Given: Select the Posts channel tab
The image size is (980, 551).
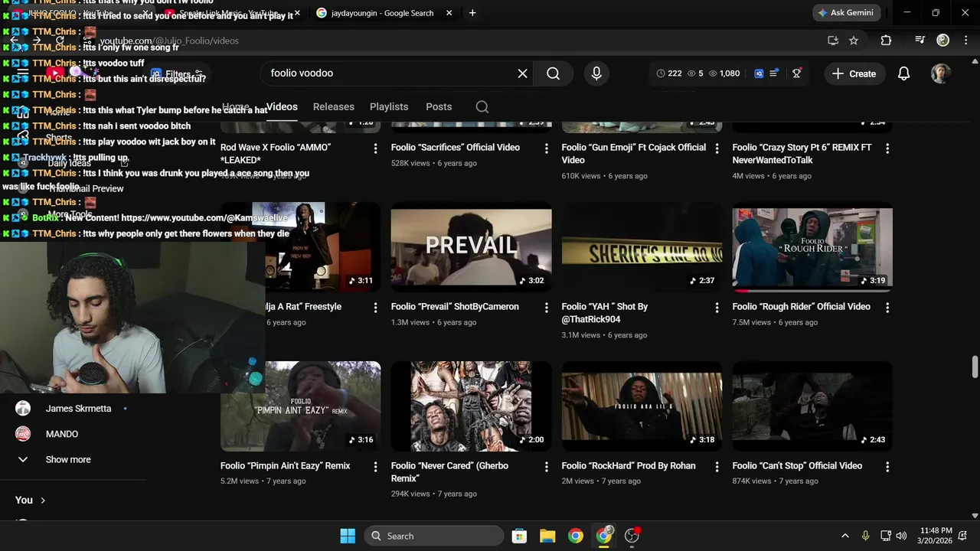Looking at the screenshot, I should pyautogui.click(x=439, y=106).
